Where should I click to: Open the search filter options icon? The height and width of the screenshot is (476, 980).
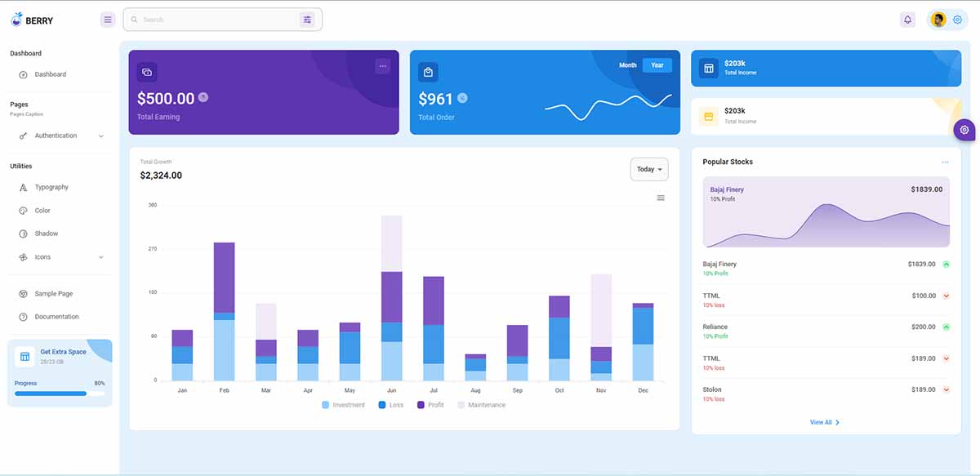[307, 20]
